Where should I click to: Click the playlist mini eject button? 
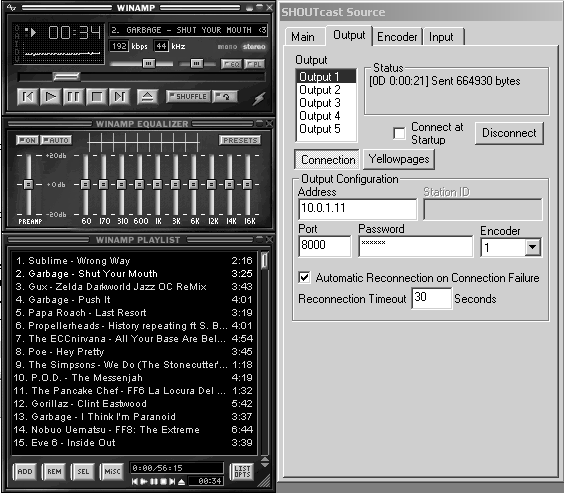182,481
